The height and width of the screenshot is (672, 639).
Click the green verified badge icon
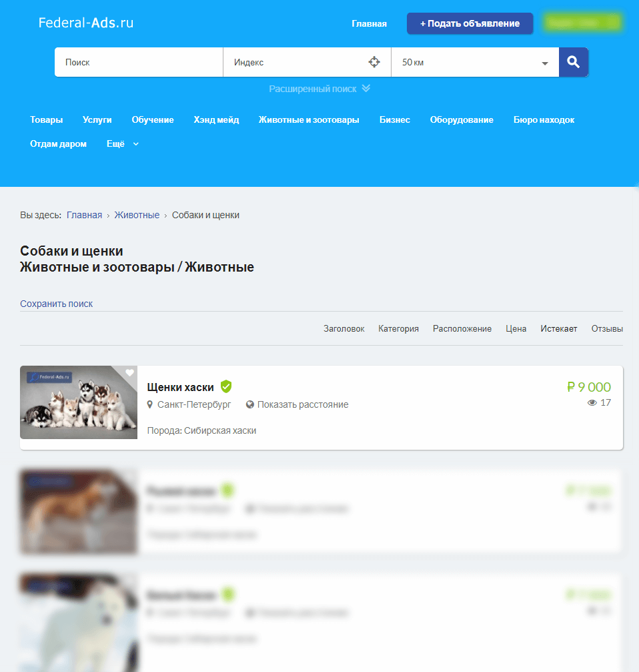[x=226, y=386]
